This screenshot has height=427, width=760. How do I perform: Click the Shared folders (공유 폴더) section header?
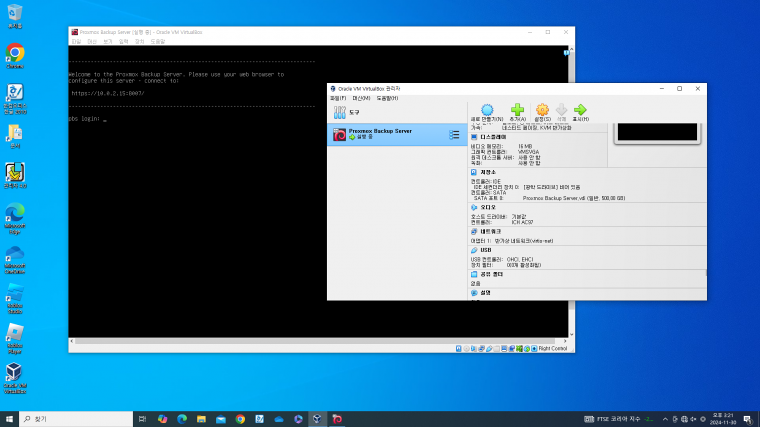491,274
